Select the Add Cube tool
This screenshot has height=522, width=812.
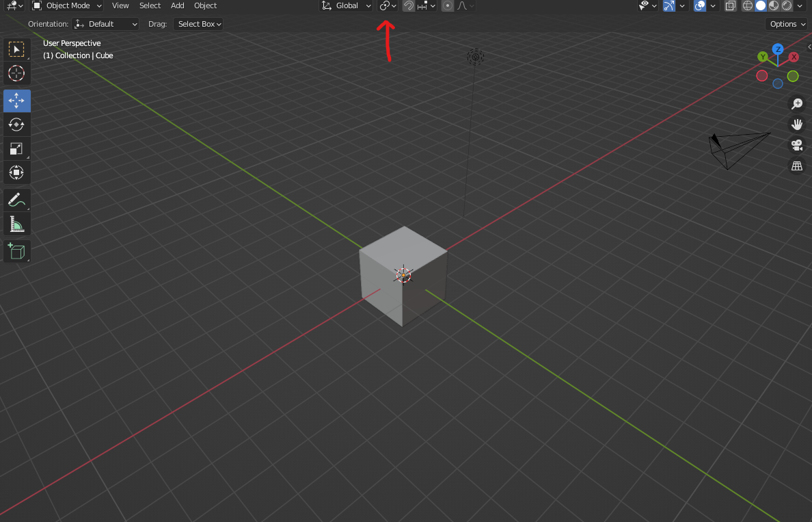[16, 251]
